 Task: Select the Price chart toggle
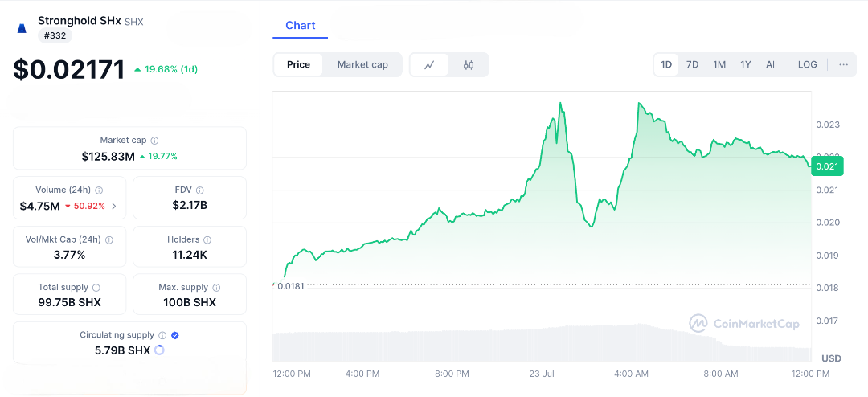coord(298,65)
